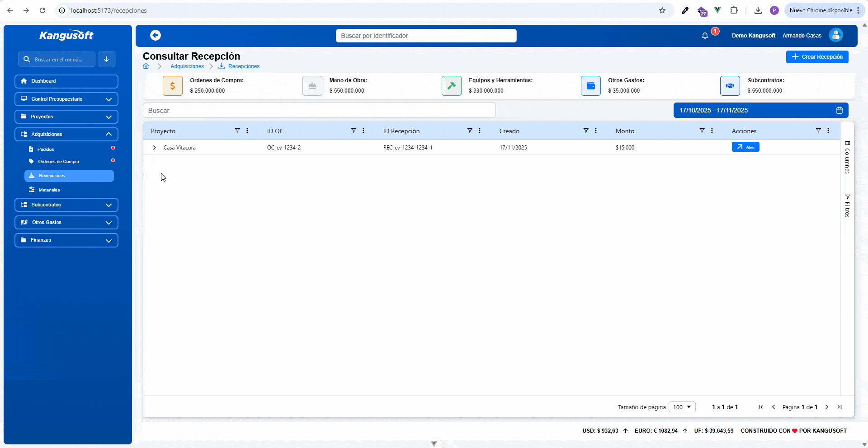Open the date range calendar icon
Viewport: 868px width, 448px height.
pyautogui.click(x=840, y=110)
